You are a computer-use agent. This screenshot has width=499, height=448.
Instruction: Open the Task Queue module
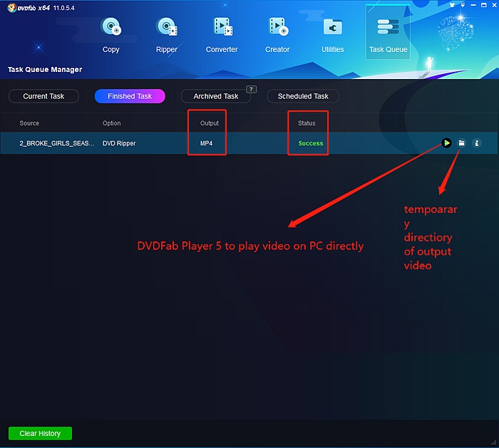coord(388,33)
